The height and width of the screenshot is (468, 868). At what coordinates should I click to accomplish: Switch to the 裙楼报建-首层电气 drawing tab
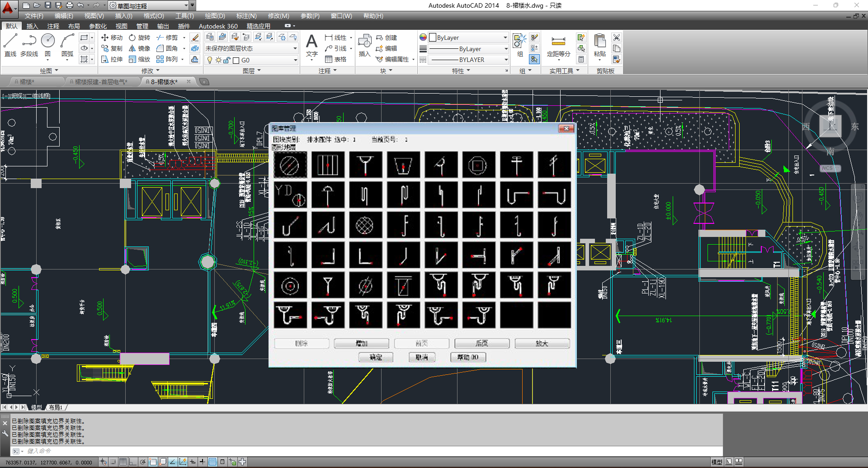[101, 82]
